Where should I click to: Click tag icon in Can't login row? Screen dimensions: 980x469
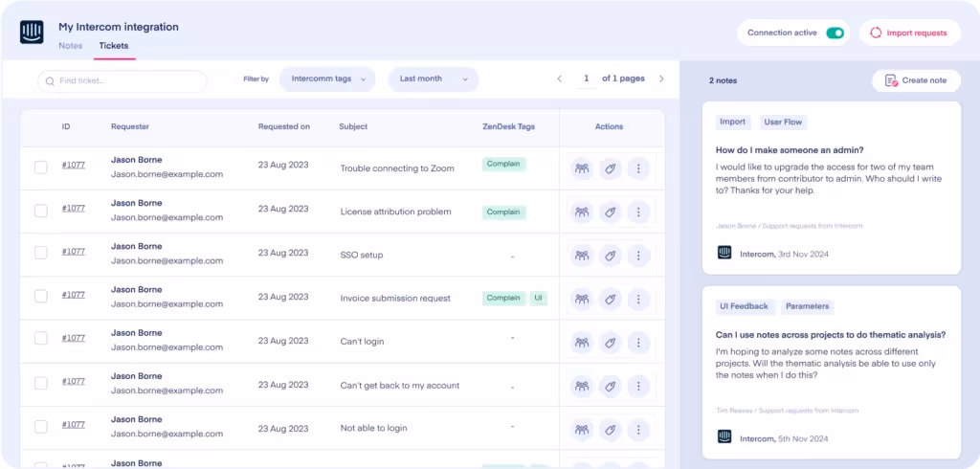[x=610, y=342]
